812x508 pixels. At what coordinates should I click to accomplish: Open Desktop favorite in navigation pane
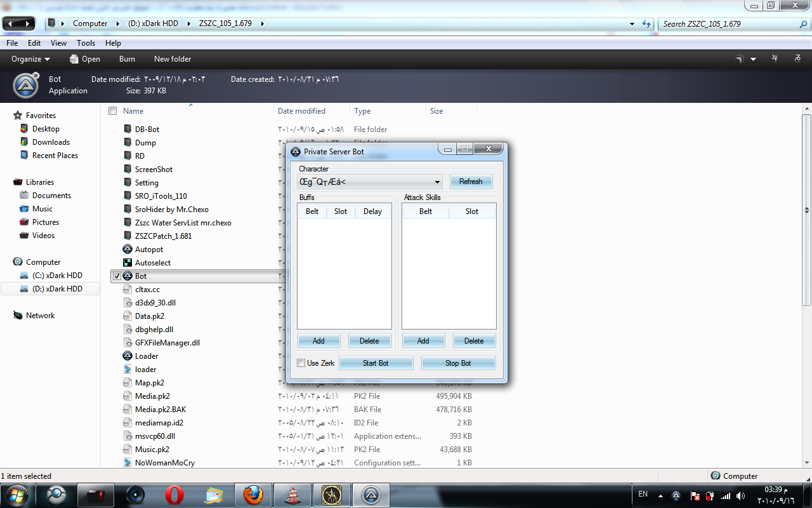(x=46, y=129)
